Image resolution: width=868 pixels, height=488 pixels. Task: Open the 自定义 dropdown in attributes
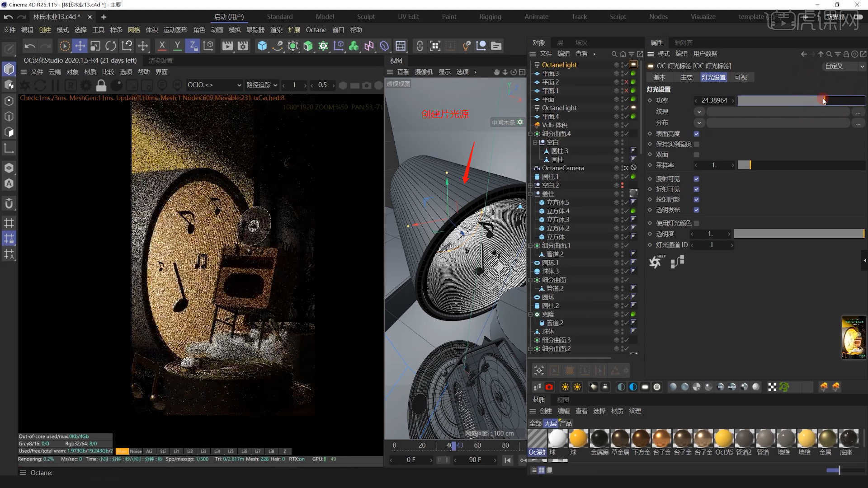(x=843, y=66)
